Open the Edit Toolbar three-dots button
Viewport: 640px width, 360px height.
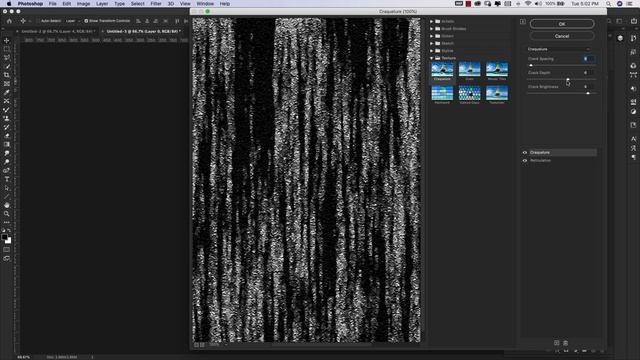click(x=7, y=222)
